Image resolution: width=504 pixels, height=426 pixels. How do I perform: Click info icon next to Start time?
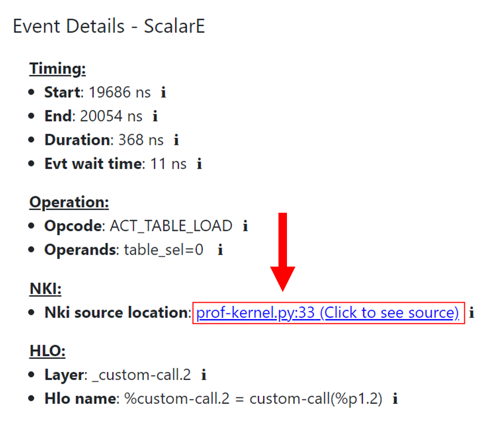point(163,93)
